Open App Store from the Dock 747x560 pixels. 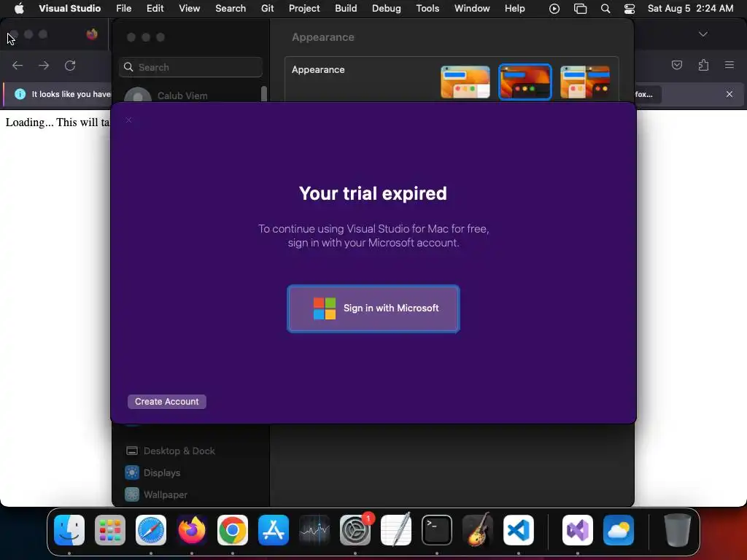[274, 530]
